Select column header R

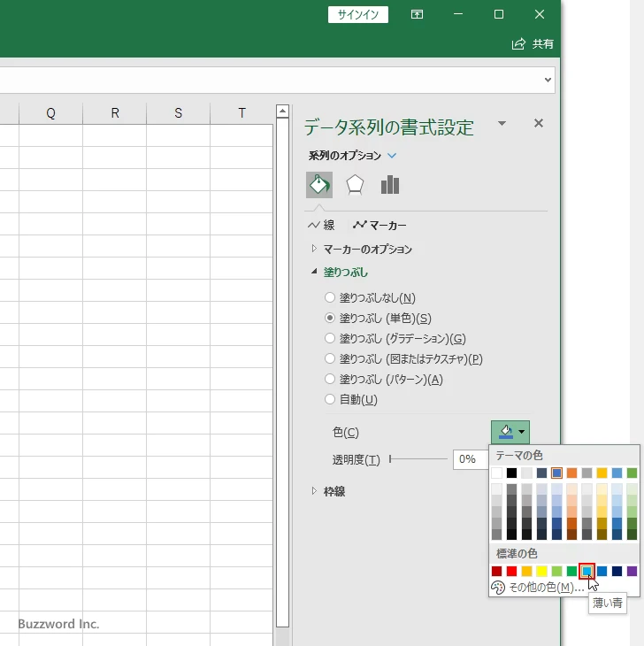pos(114,113)
